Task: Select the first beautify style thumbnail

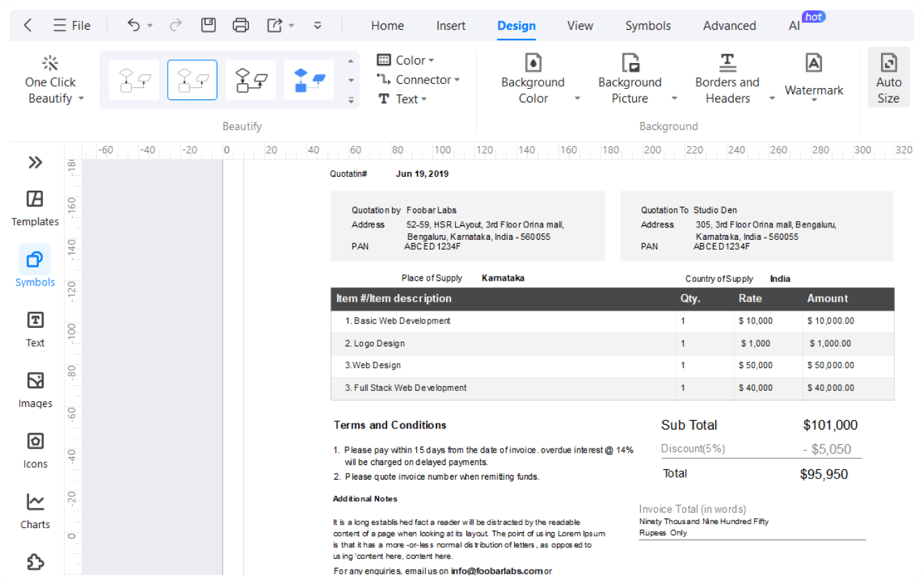Action: [x=134, y=80]
